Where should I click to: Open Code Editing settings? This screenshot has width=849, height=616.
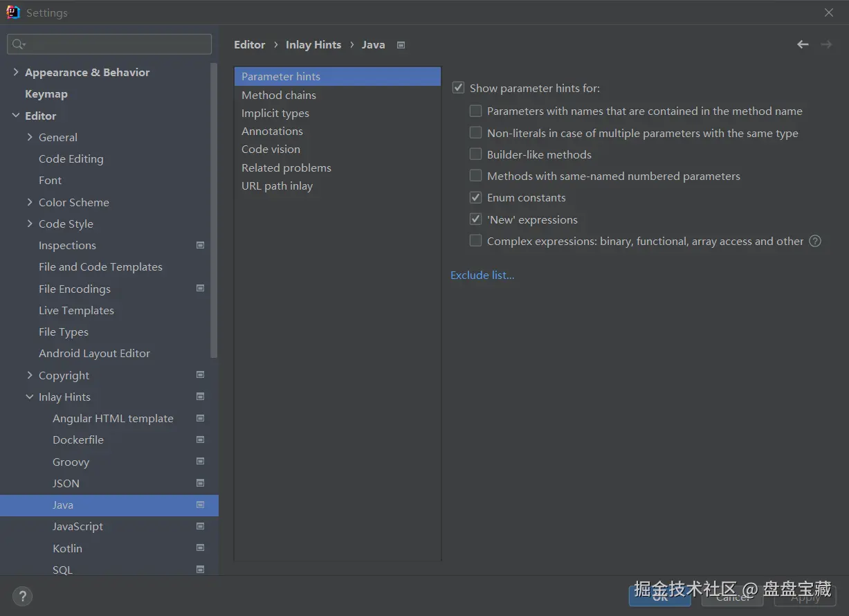(x=71, y=158)
